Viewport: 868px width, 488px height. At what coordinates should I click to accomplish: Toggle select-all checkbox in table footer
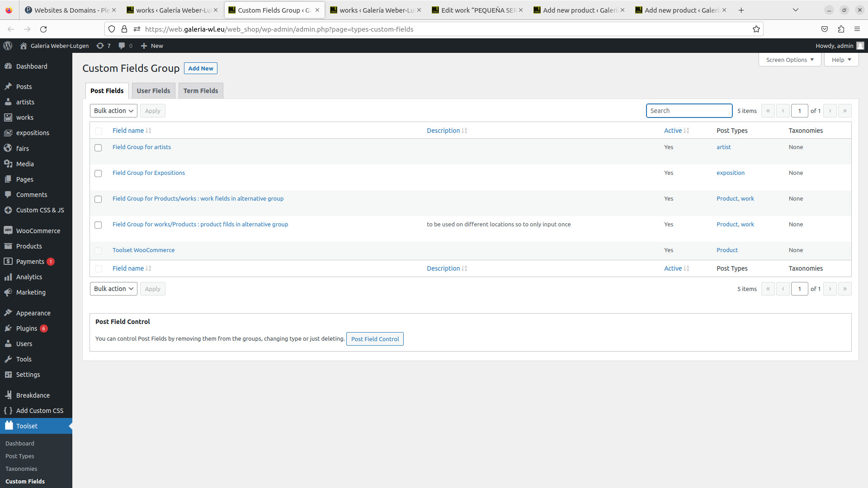[98, 269]
